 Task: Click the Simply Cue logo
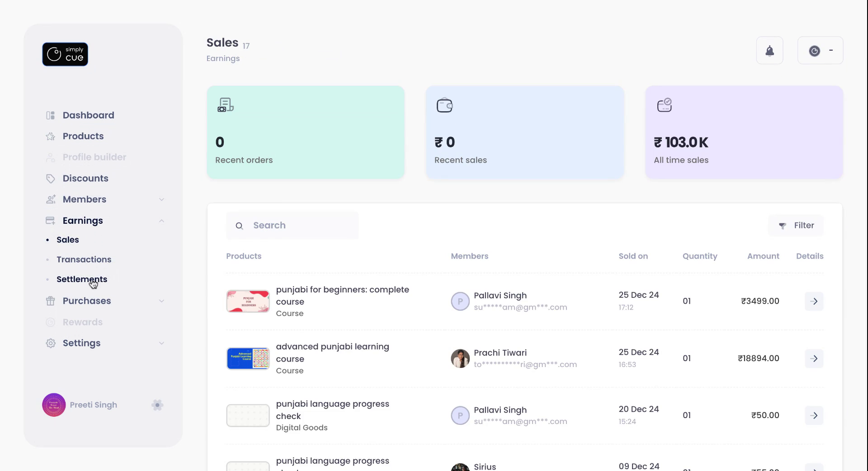pos(65,54)
